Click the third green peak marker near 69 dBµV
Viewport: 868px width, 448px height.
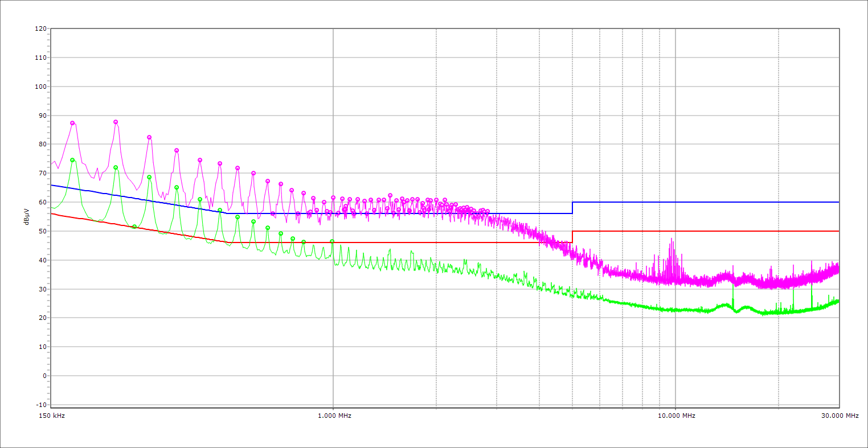tap(149, 177)
